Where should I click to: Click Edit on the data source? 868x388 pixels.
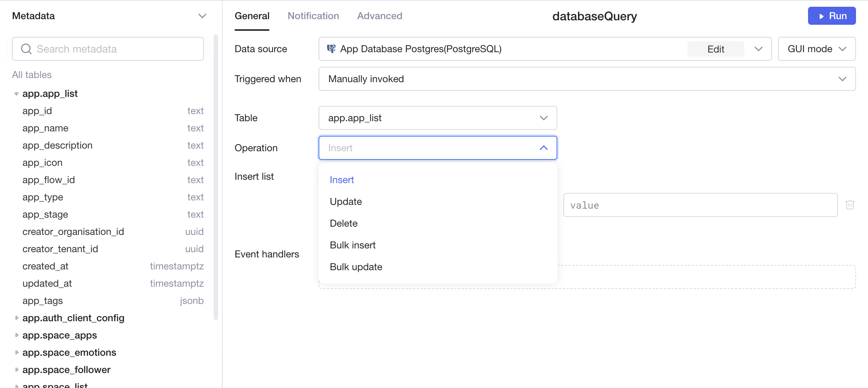click(715, 49)
